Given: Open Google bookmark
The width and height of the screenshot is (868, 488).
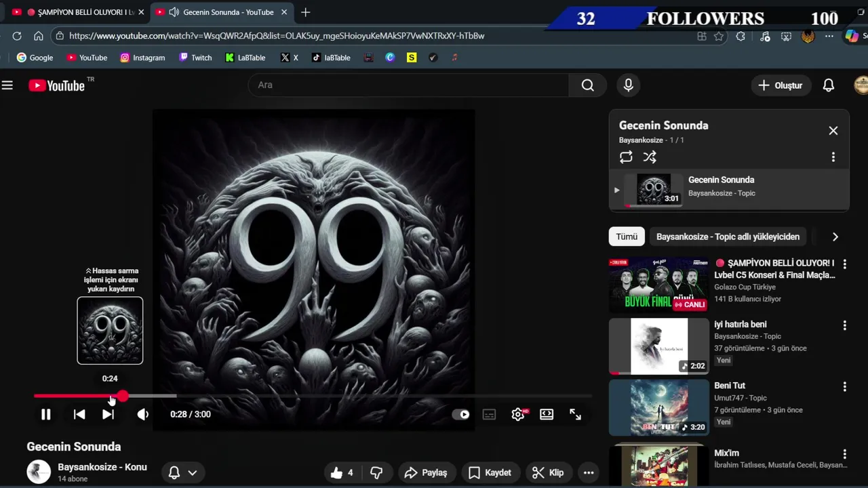Looking at the screenshot, I should [35, 58].
